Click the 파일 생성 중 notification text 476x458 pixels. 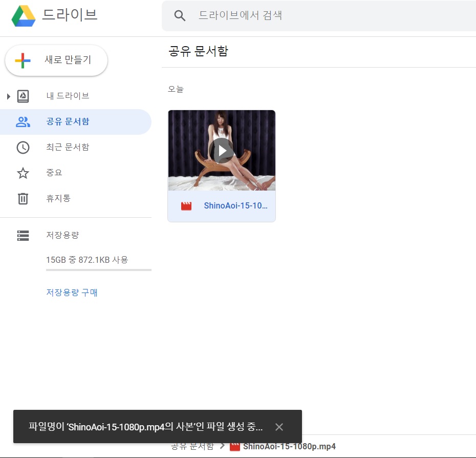point(146,427)
